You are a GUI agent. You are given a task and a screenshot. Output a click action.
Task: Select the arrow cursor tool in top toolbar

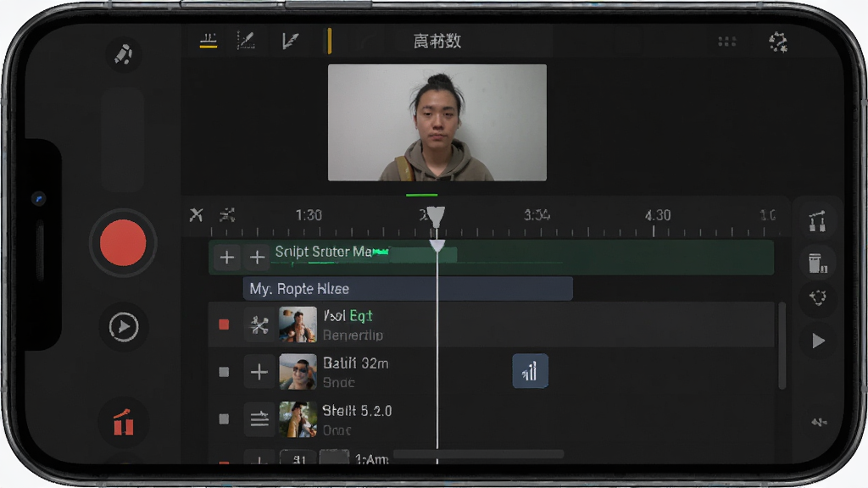tap(290, 41)
